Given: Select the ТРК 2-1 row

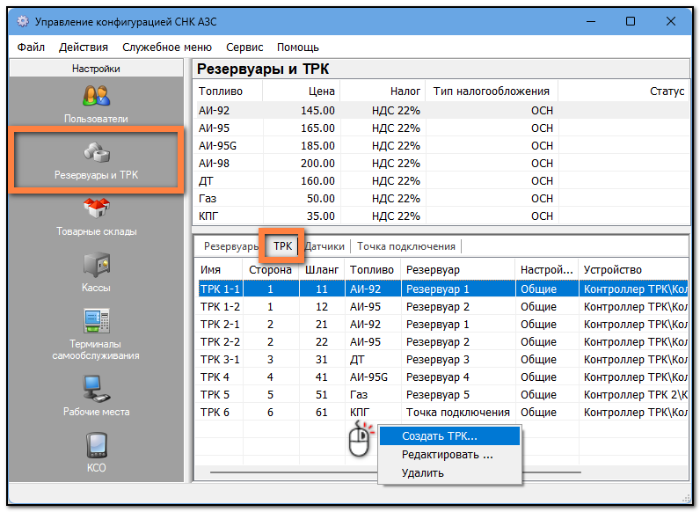Looking at the screenshot, I should coord(442,324).
